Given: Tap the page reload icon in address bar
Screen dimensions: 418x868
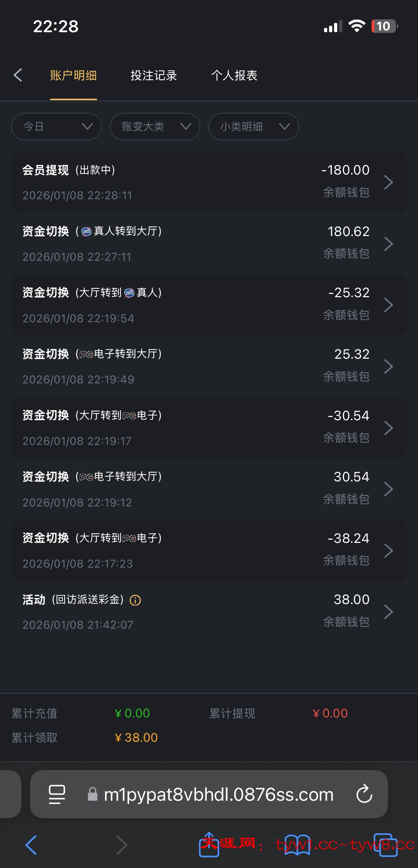Looking at the screenshot, I should (364, 794).
